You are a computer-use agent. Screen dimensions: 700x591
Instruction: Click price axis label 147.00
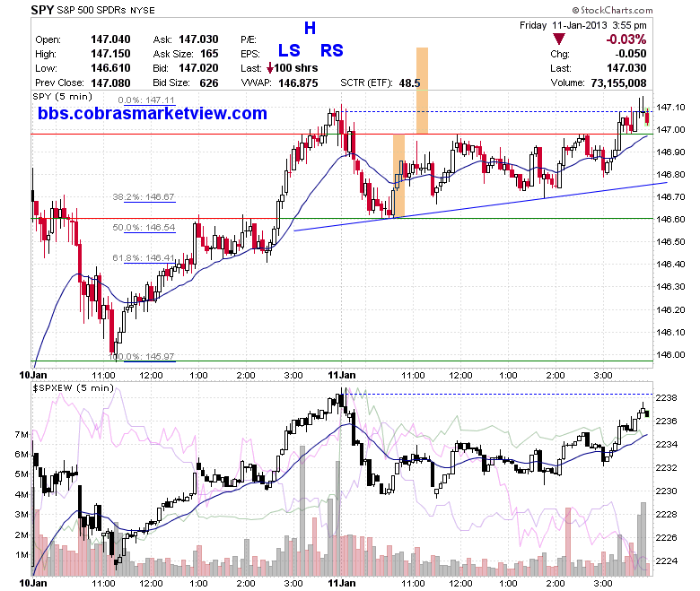[x=670, y=129]
